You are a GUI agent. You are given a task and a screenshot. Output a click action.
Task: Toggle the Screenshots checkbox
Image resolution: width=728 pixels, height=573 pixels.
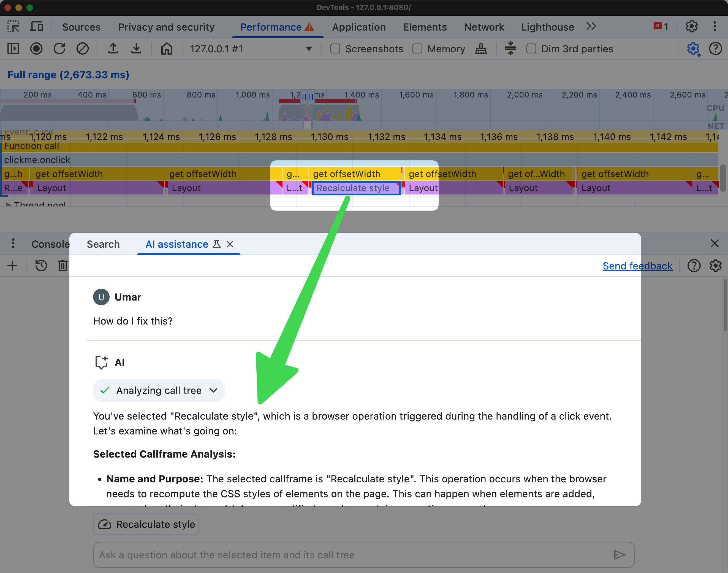click(x=335, y=48)
